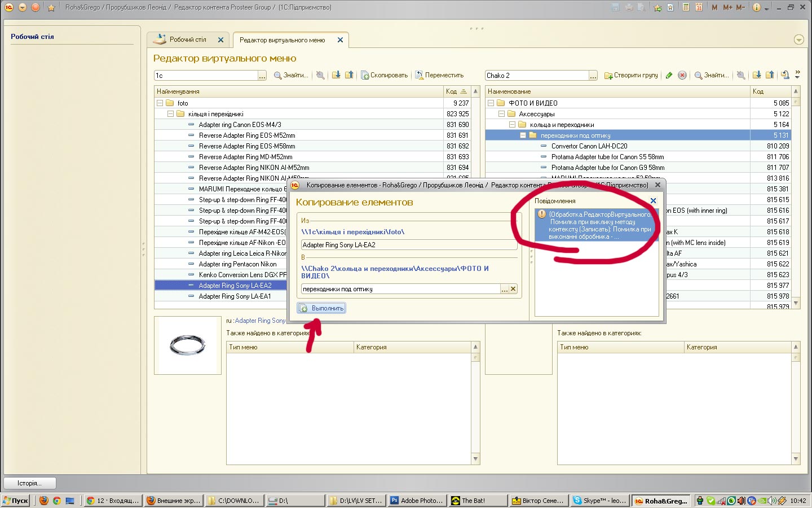Expand the right toolbar overflow chevron
The image size is (812, 508).
[797, 74]
